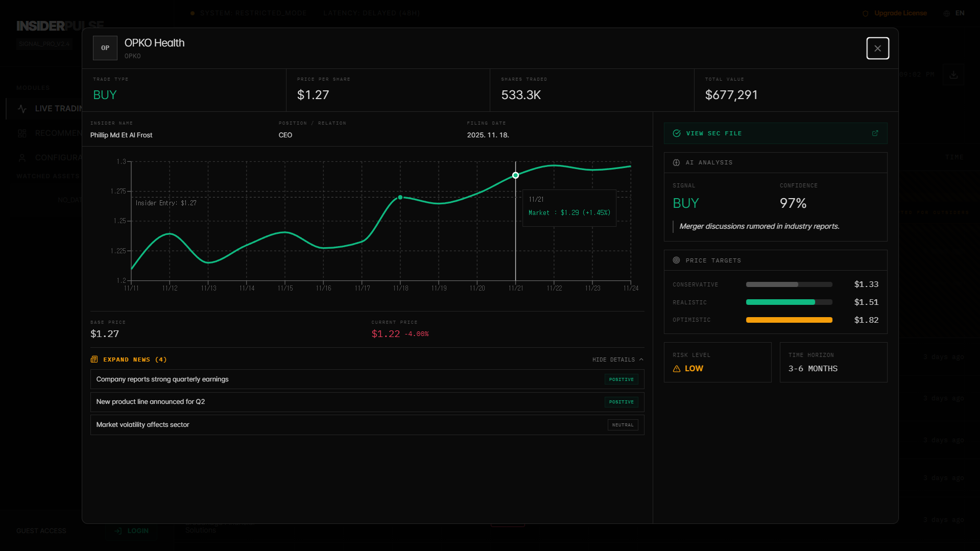Screen dimensions: 980x551
Task: Click the Live Trading pulse icon in sidebar
Action: click(22, 109)
